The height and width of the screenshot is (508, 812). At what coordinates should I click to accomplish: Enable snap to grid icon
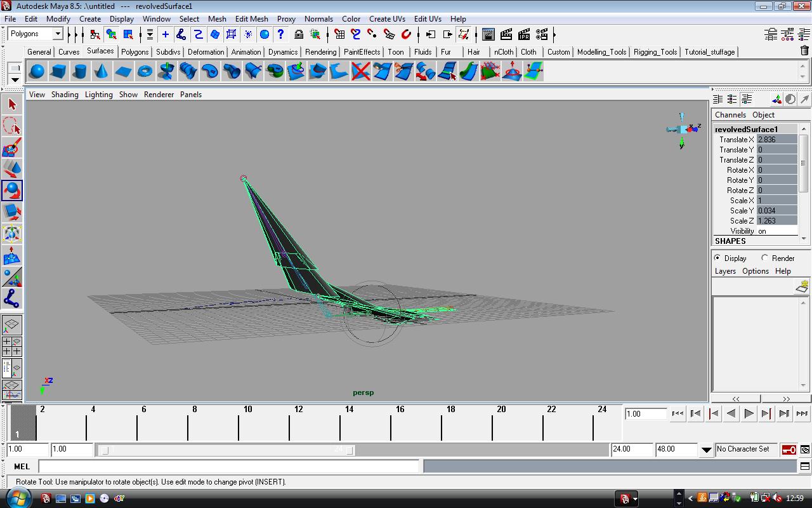(339, 34)
